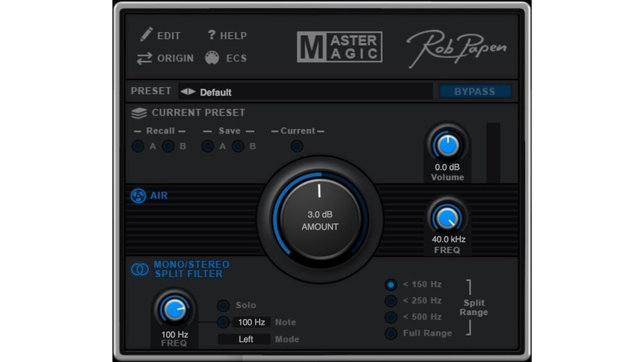Open the Mode selector showing Left

click(x=245, y=339)
